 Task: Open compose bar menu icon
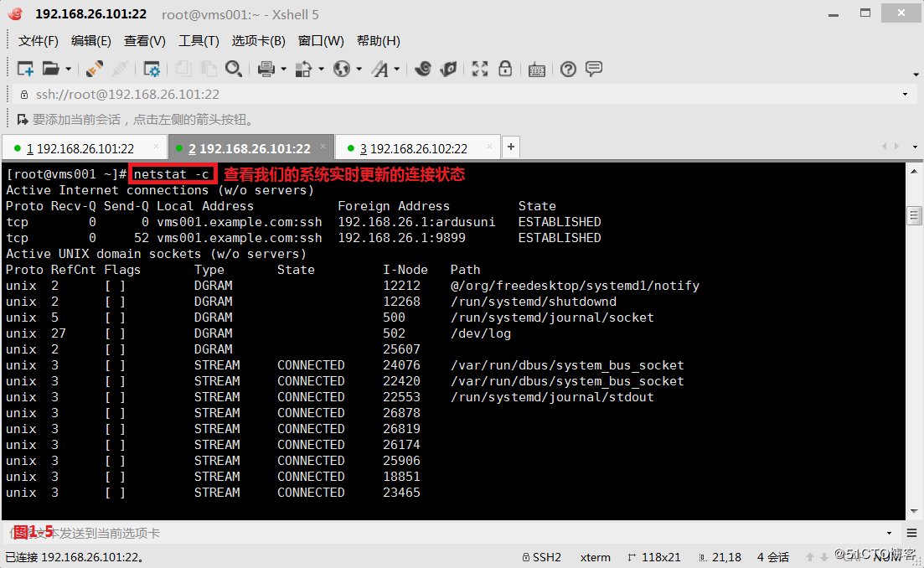tap(911, 534)
